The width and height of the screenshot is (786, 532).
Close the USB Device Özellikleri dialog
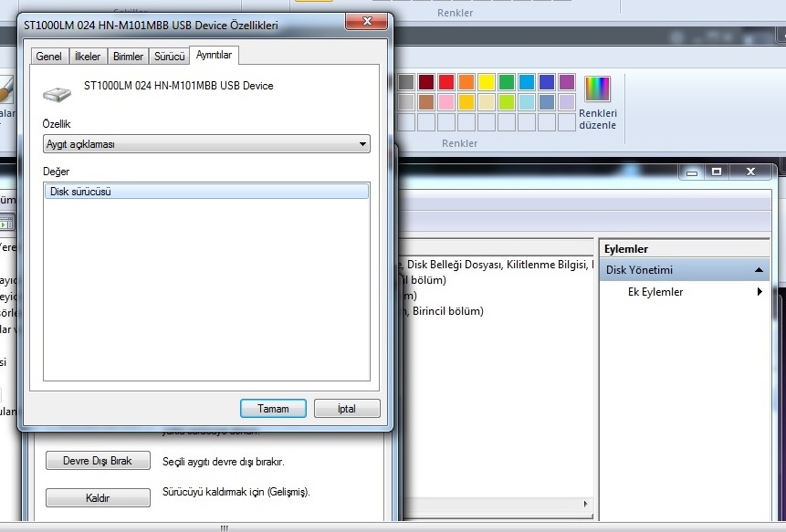pyautogui.click(x=366, y=21)
